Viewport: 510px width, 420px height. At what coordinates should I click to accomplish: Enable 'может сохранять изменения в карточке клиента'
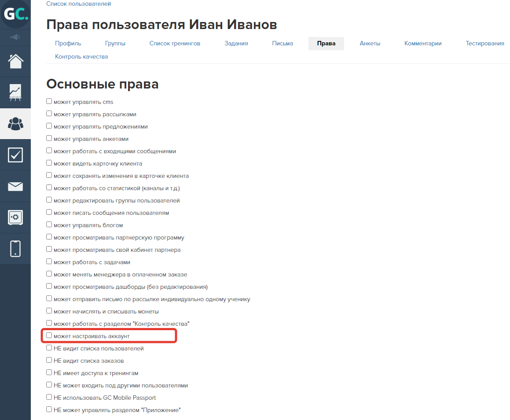49,175
